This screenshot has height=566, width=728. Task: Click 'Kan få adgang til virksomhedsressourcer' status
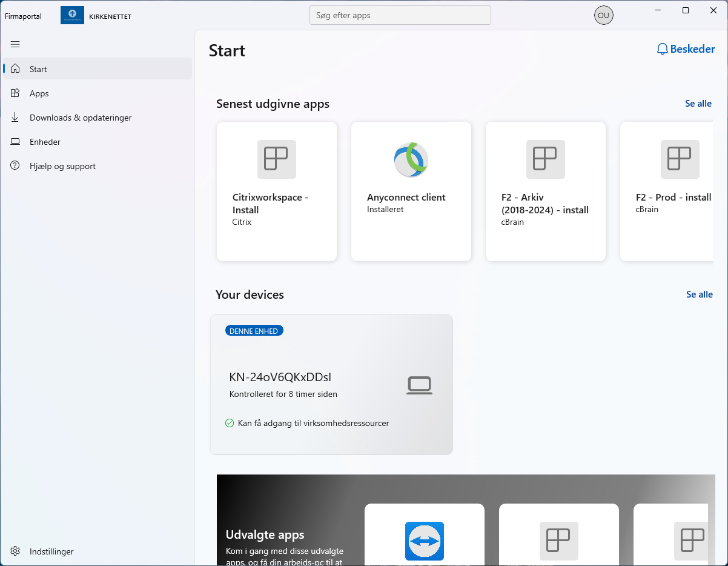click(314, 423)
